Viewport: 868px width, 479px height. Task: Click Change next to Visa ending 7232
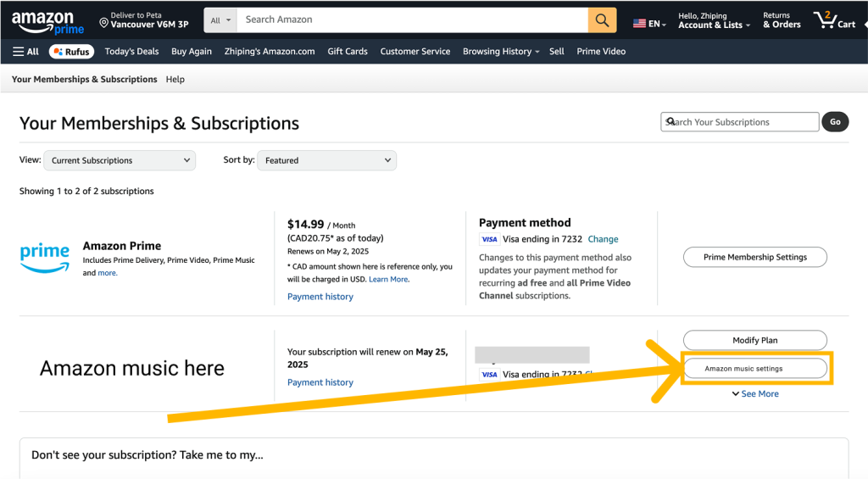[603, 239]
